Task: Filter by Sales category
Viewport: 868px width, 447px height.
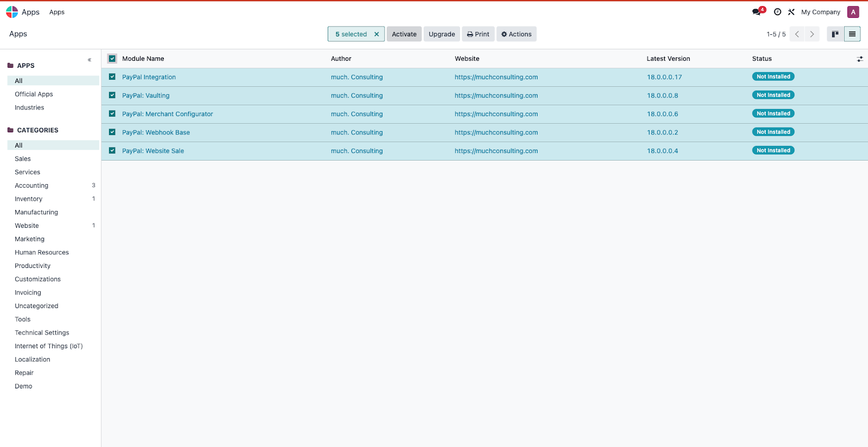Action: (53, 159)
